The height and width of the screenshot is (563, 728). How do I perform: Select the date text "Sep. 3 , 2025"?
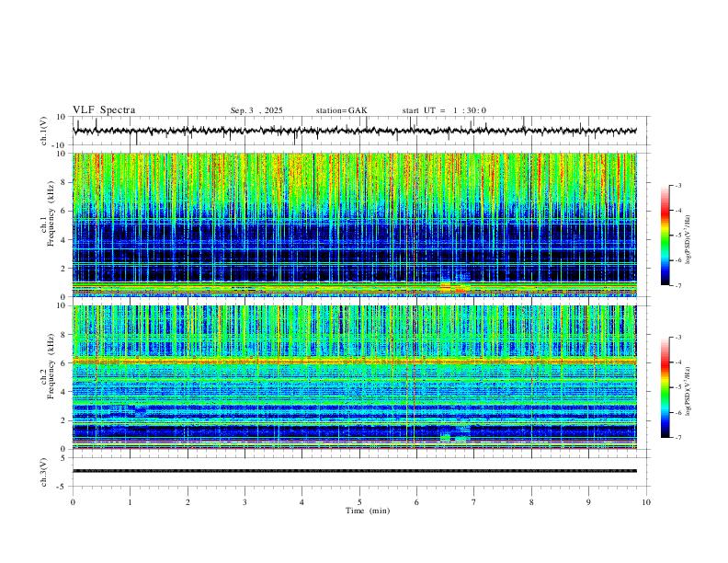click(x=256, y=110)
